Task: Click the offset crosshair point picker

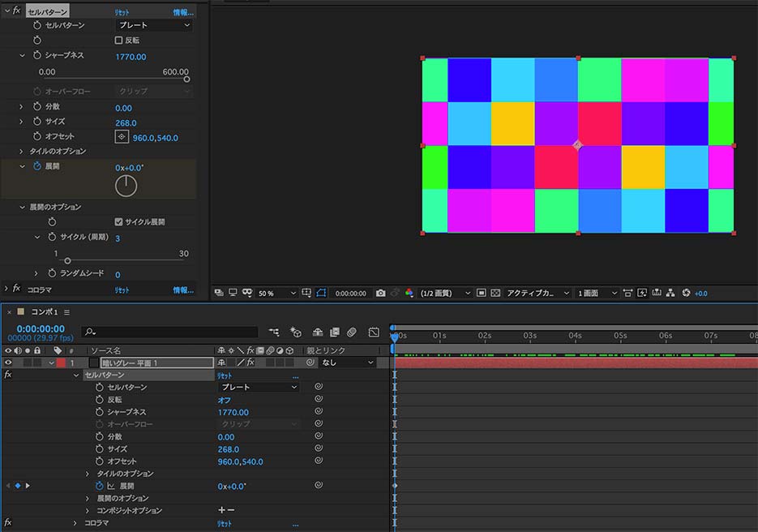Action: point(122,137)
